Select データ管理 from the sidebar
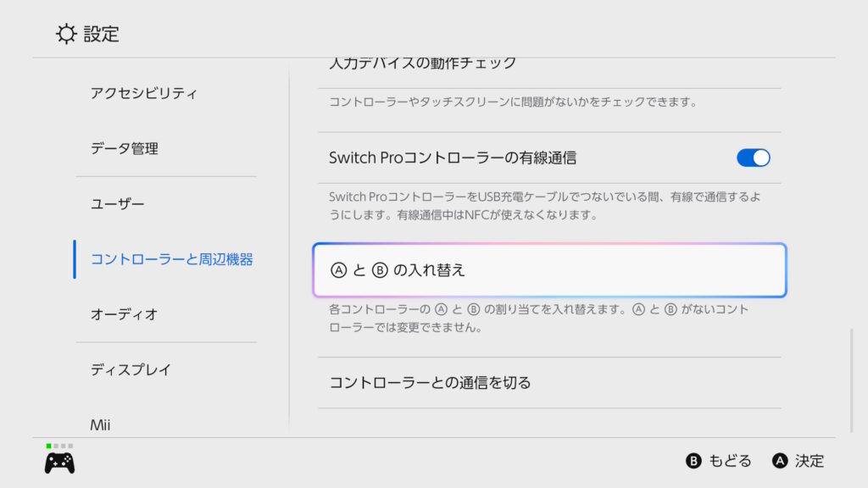Viewport: 868px width, 488px height. click(125, 148)
